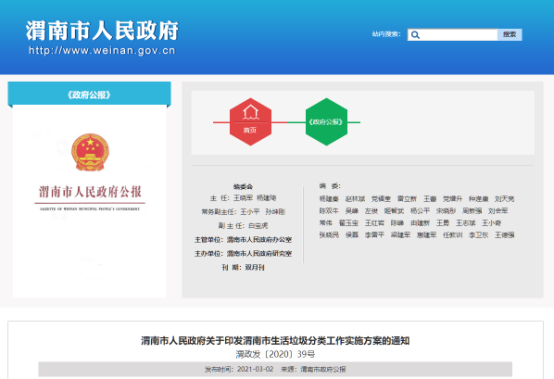Click the 《政府公报》 blue sidebar header
554x379 pixels.
tap(89, 95)
